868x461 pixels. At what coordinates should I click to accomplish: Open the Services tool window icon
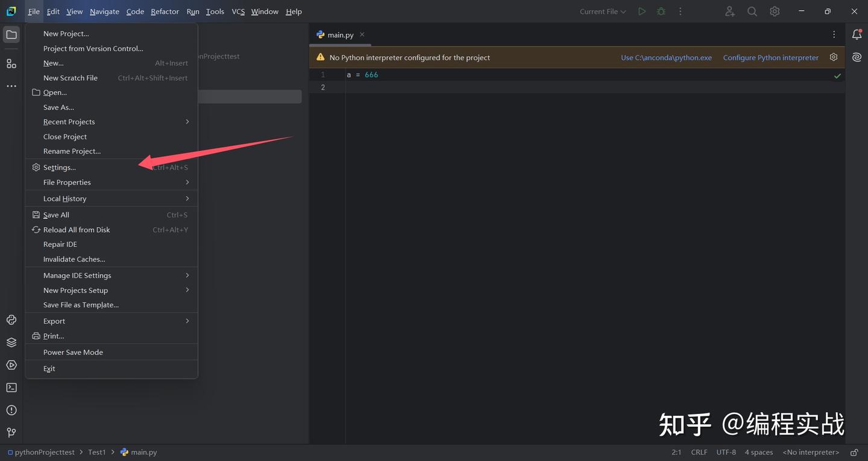click(11, 365)
